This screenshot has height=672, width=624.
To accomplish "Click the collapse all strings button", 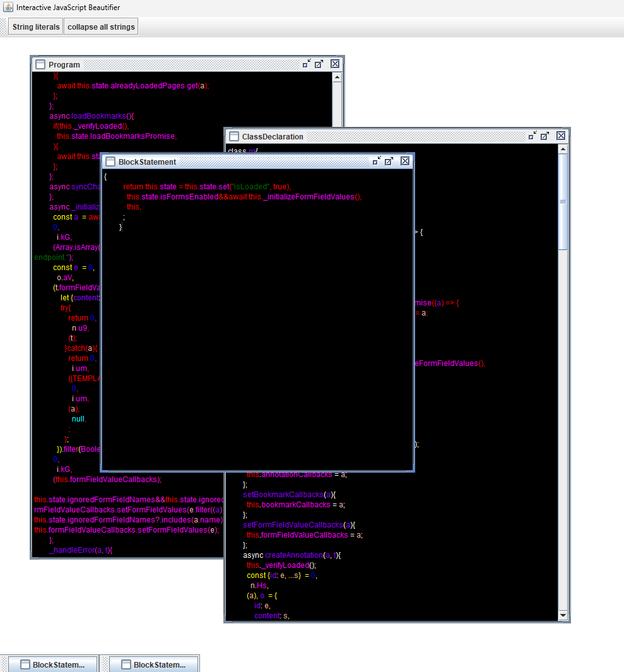I will point(101,27).
